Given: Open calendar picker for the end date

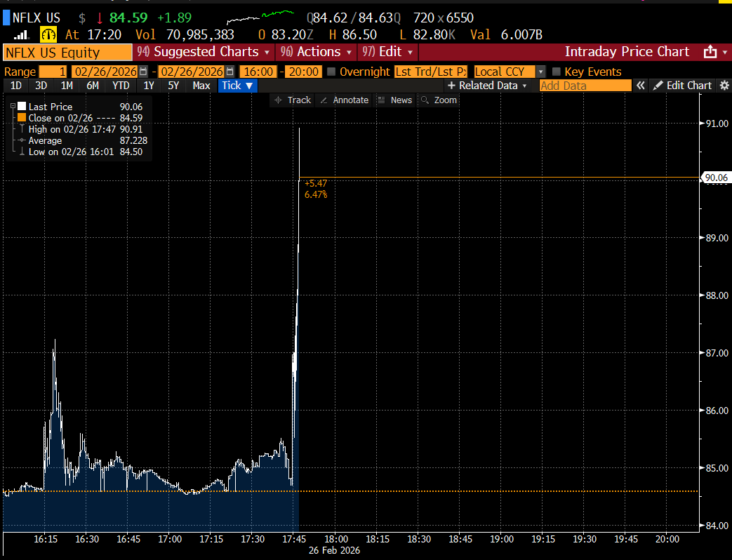Looking at the screenshot, I should coord(229,72).
